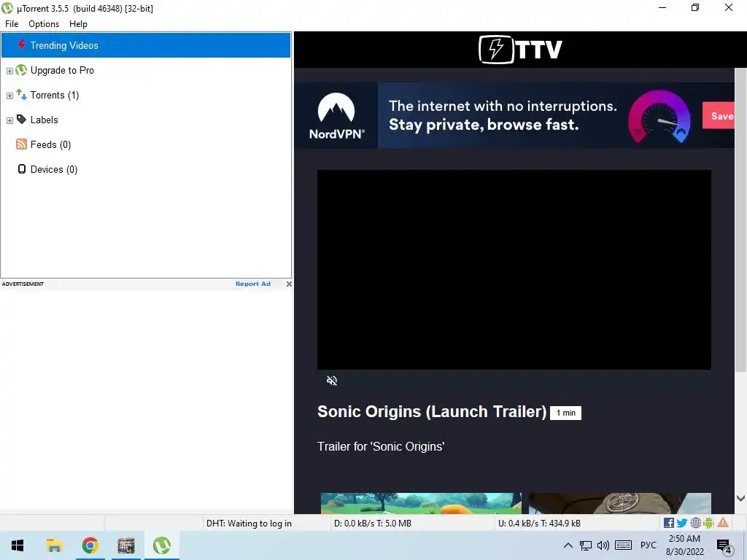Click the globe web icon in the status bar
The height and width of the screenshot is (560, 747).
click(x=695, y=523)
